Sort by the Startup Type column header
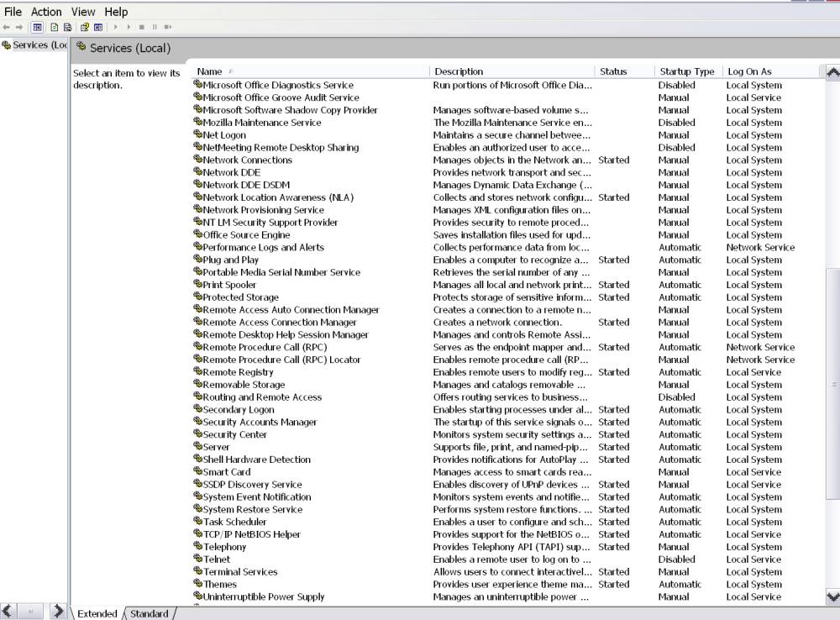The image size is (840, 620). coord(687,71)
